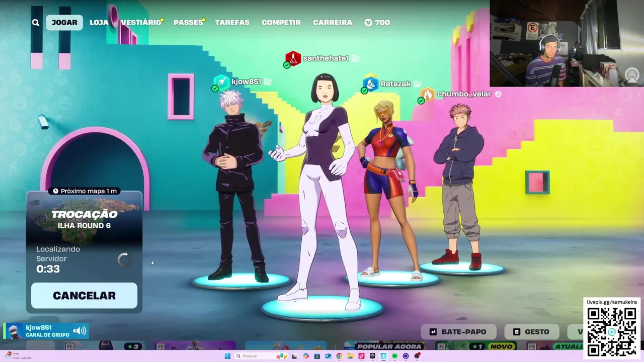This screenshot has width=644, height=362.
Task: Open the TROCAÇÃO Ilha Round 6 map card
Action: point(84,220)
